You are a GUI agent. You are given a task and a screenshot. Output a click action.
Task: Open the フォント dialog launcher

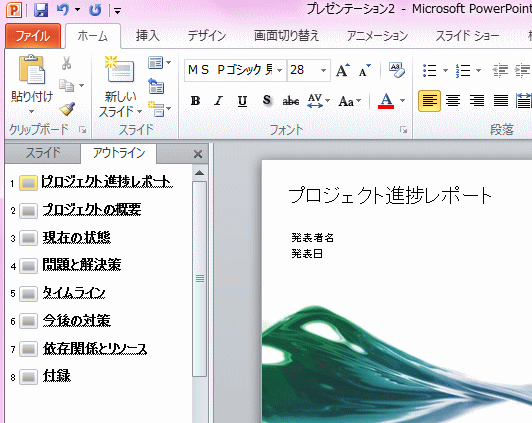pyautogui.click(x=403, y=130)
